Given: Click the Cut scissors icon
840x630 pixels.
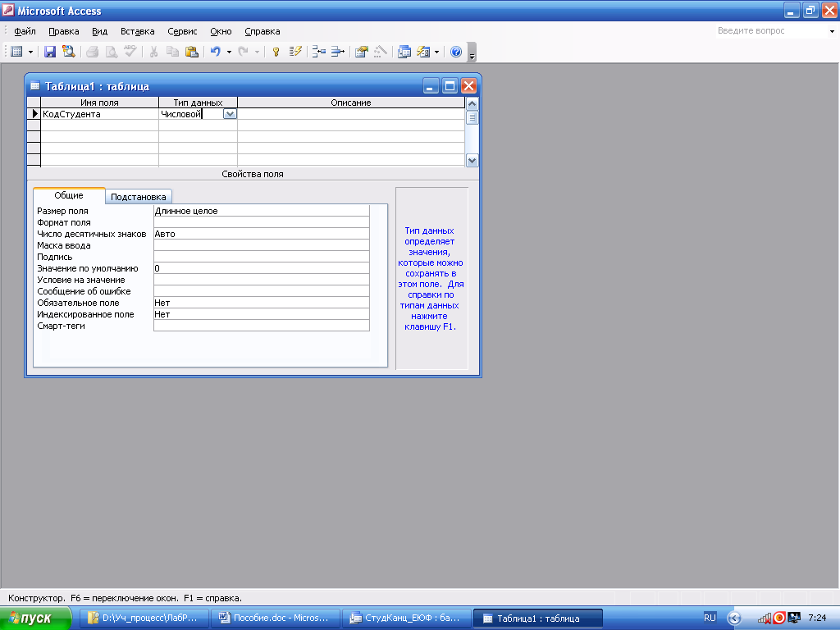Looking at the screenshot, I should point(153,52).
